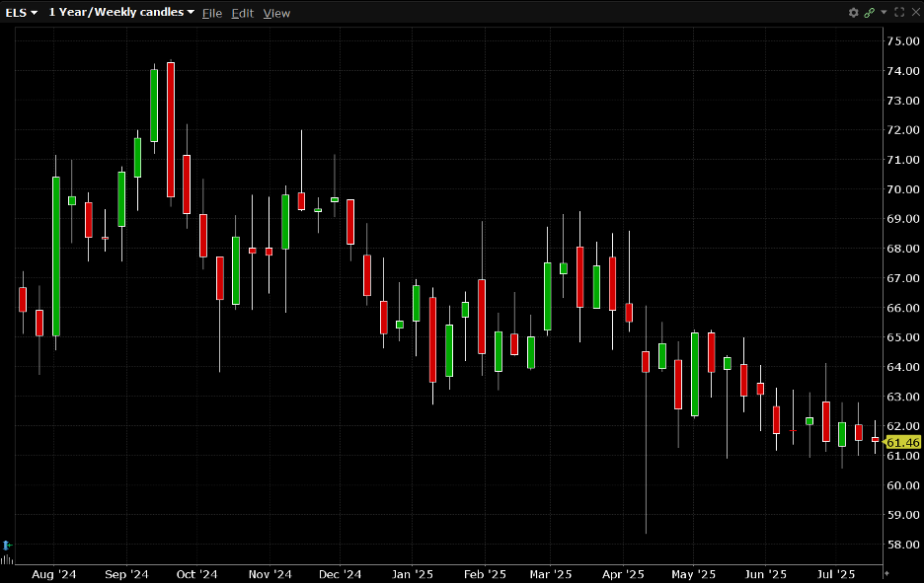Open the ELS ticker symbol dropdown
Viewport: 924px width, 584px height.
(x=22, y=13)
